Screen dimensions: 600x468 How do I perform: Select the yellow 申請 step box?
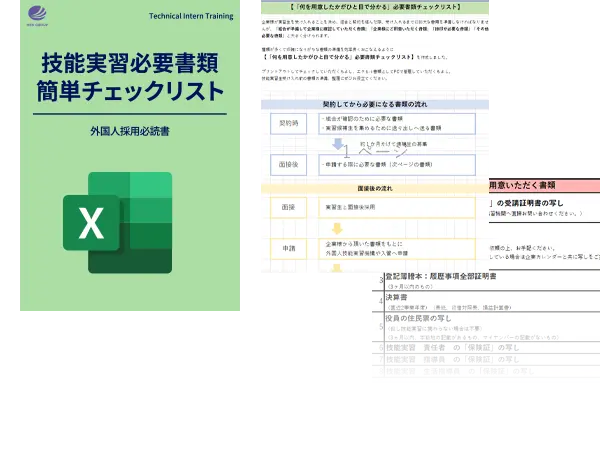click(289, 249)
